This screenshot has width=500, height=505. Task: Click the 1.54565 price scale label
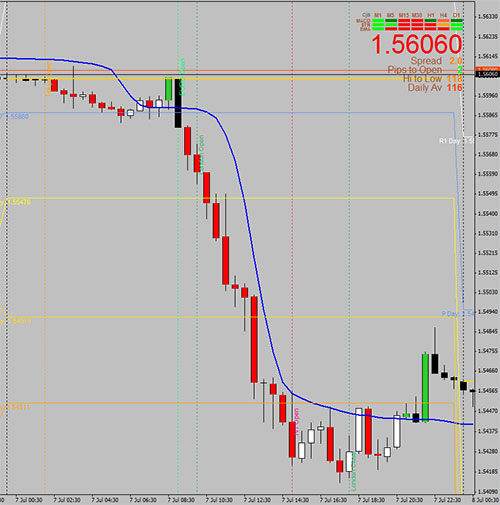(487, 391)
